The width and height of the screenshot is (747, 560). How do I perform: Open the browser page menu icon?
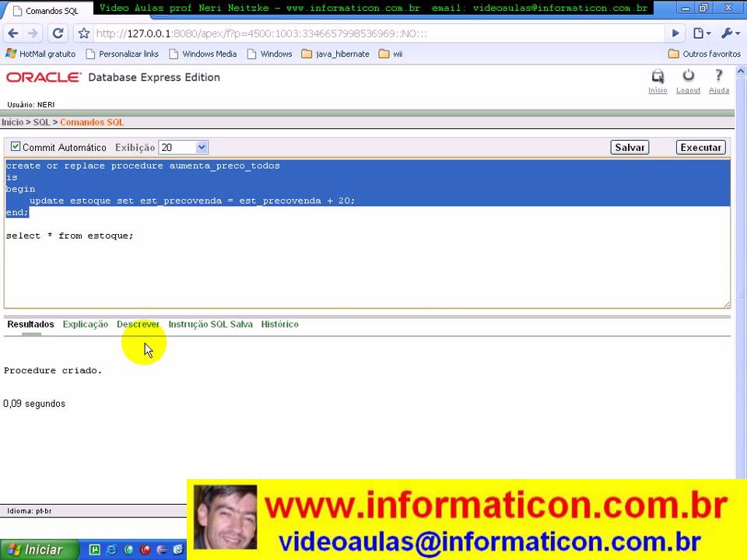(x=702, y=33)
